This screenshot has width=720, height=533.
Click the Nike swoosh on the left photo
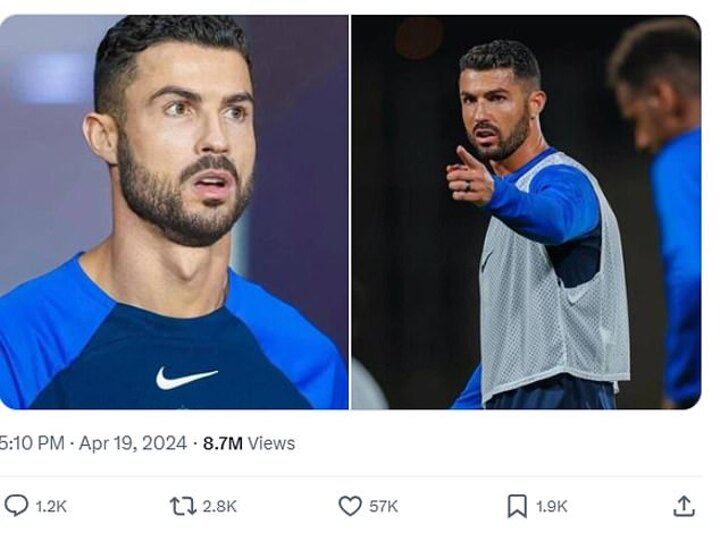tap(186, 378)
